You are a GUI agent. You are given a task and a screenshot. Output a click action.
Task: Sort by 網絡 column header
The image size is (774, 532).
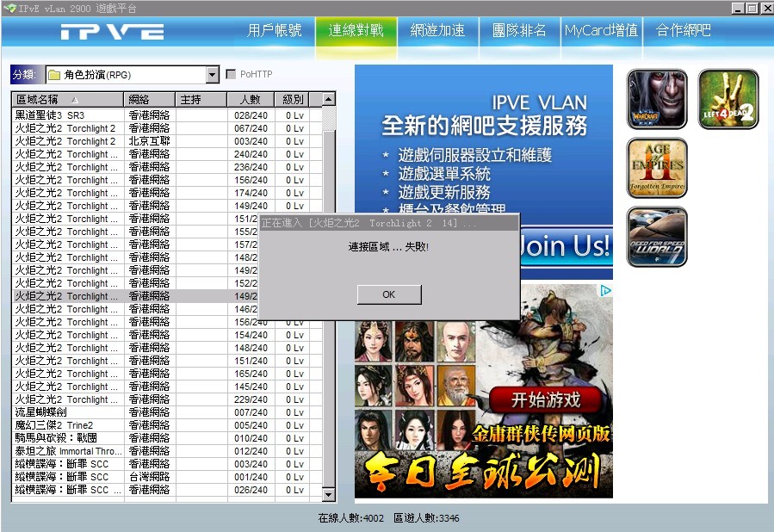tap(150, 100)
